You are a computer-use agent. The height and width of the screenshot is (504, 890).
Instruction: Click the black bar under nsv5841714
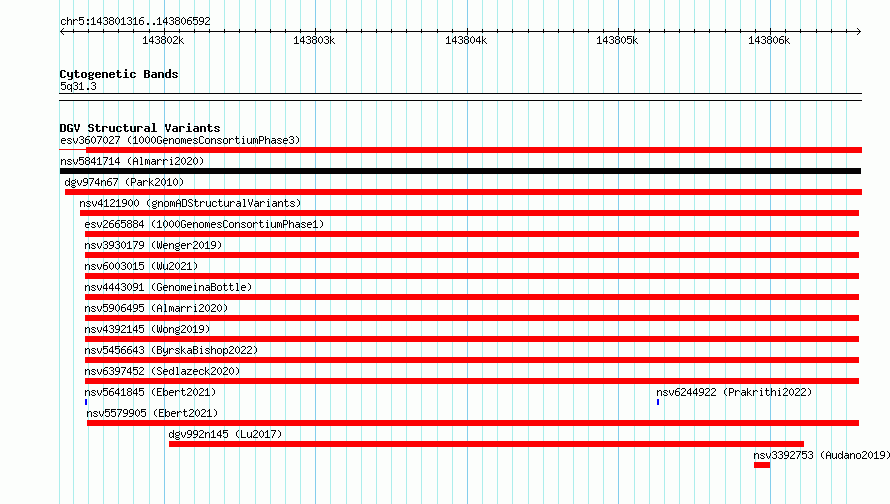460,171
